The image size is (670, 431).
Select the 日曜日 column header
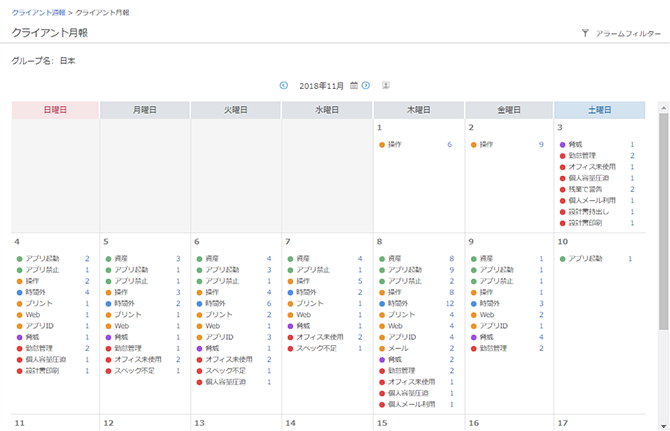55,110
